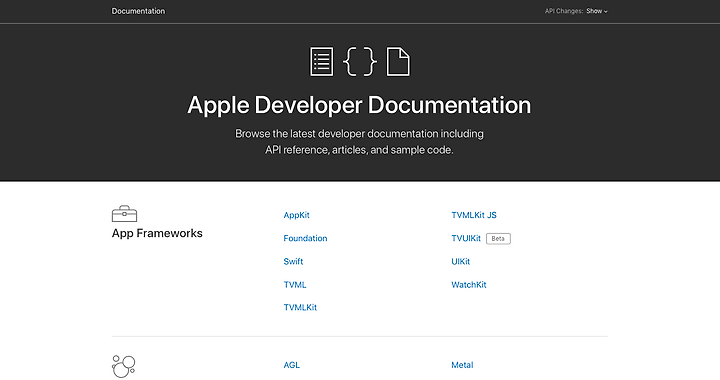This screenshot has height=380, width=720.
Task: Open the AGL graphics link
Action: 291,365
